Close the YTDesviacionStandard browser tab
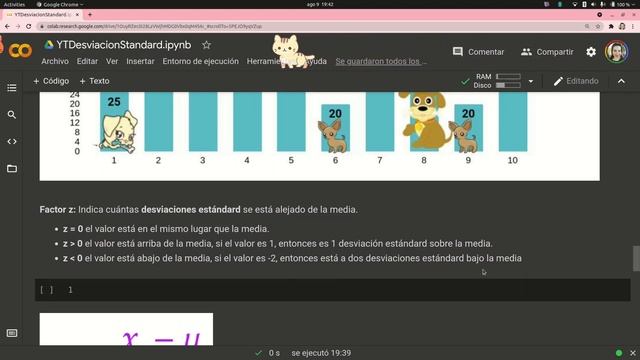 click(x=77, y=15)
